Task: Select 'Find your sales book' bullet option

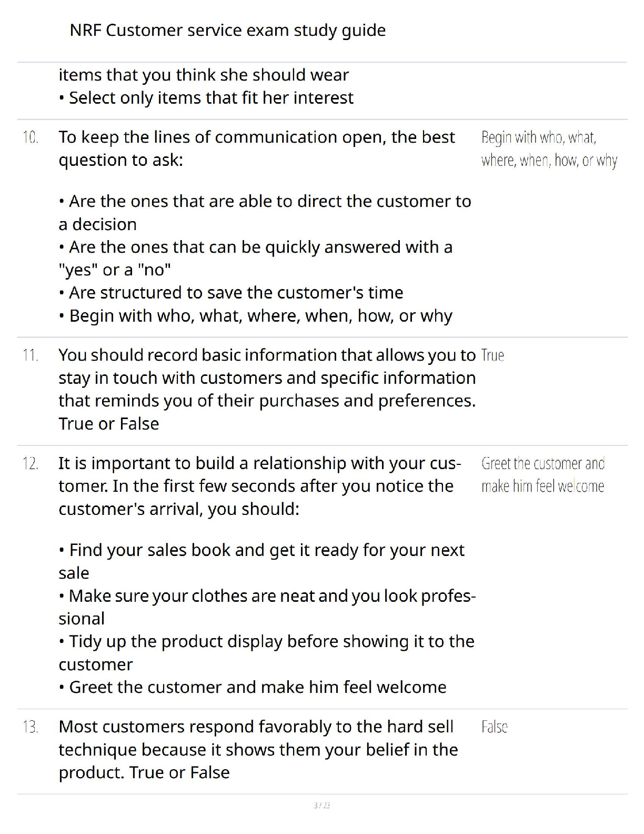Action: (x=261, y=561)
